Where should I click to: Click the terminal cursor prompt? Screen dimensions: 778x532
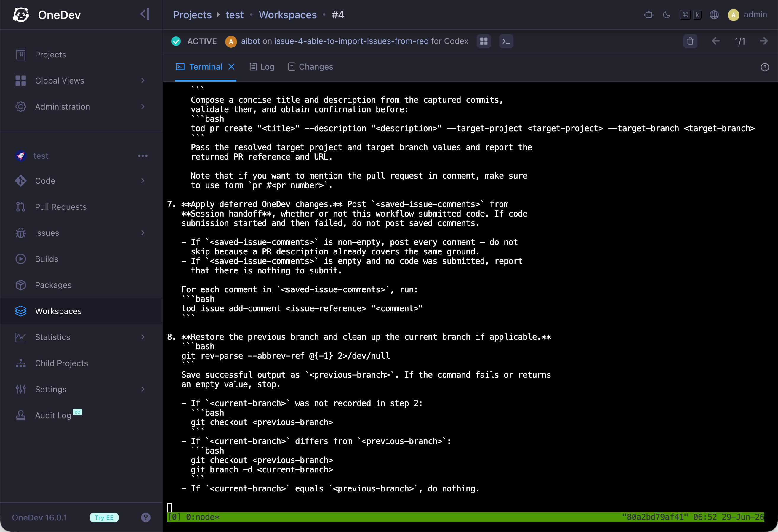(x=169, y=507)
